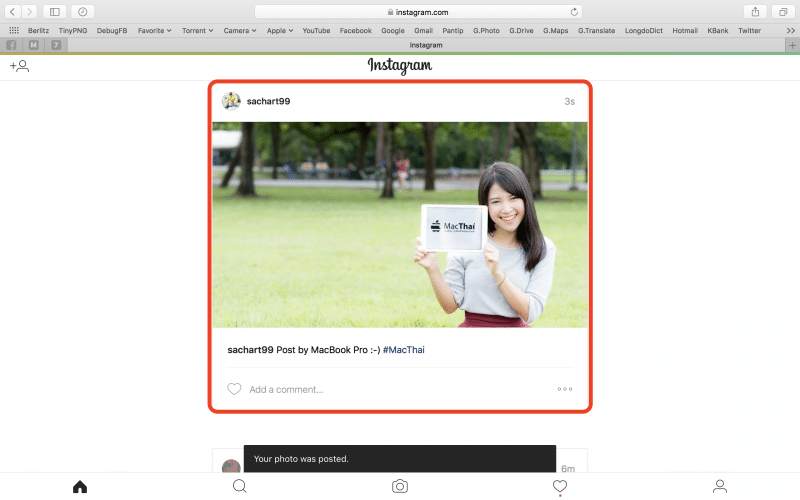Open the Berlitz bookmark
This screenshot has width=800, height=500.
point(38,31)
